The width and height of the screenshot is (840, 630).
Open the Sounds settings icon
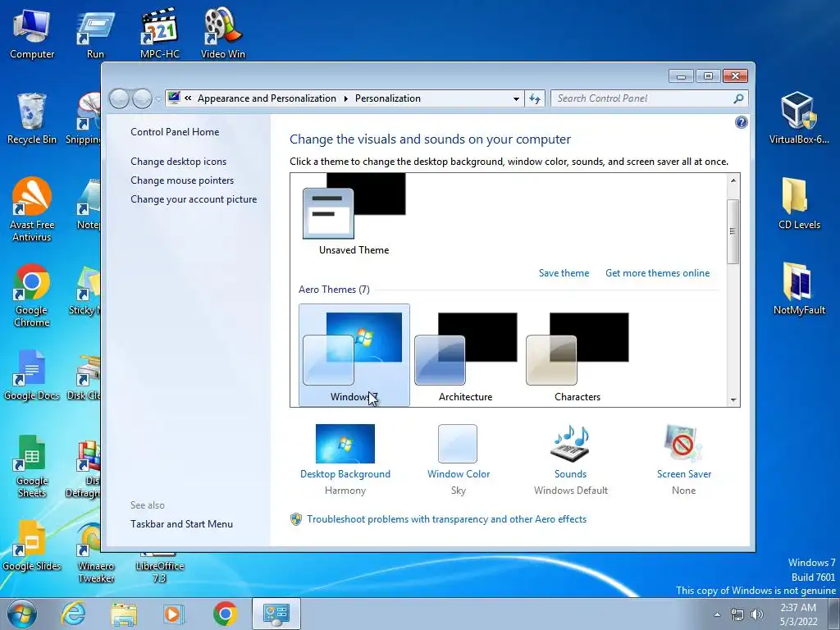tap(570, 444)
